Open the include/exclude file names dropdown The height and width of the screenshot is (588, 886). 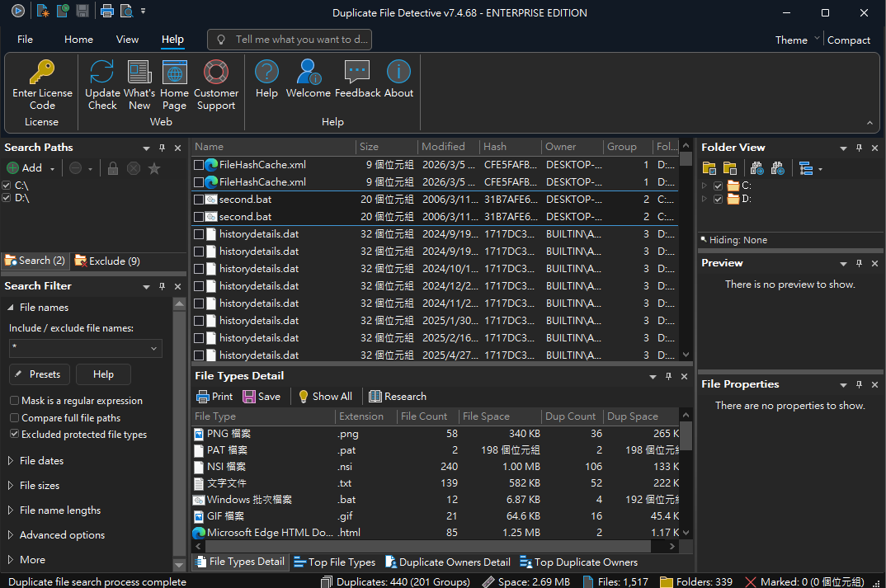point(153,350)
